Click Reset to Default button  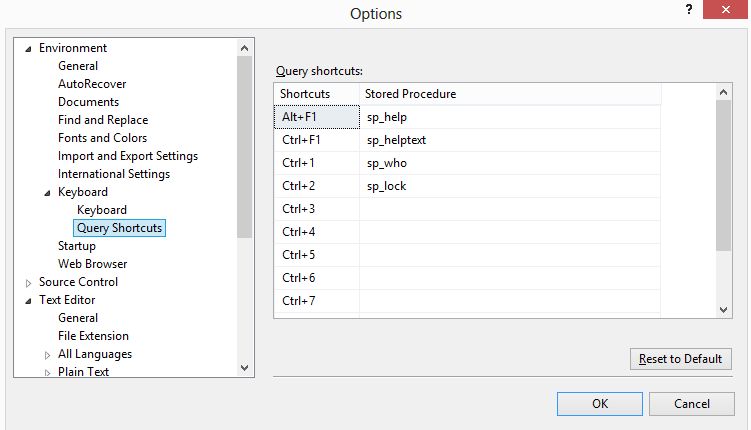click(x=681, y=359)
